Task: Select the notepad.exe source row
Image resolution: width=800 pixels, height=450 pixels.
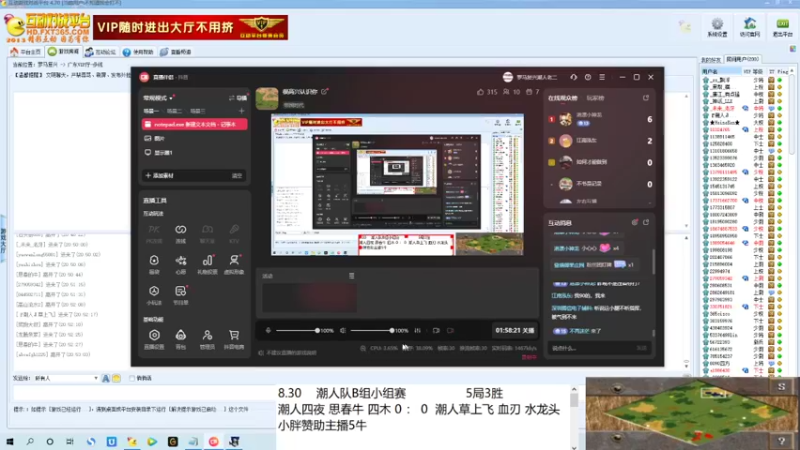Action: click(194, 124)
